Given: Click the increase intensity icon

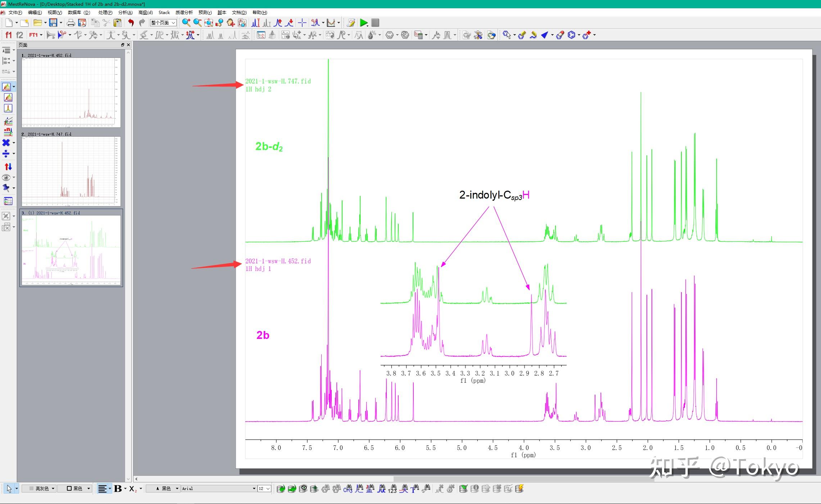Looking at the screenshot, I should click(x=278, y=23).
